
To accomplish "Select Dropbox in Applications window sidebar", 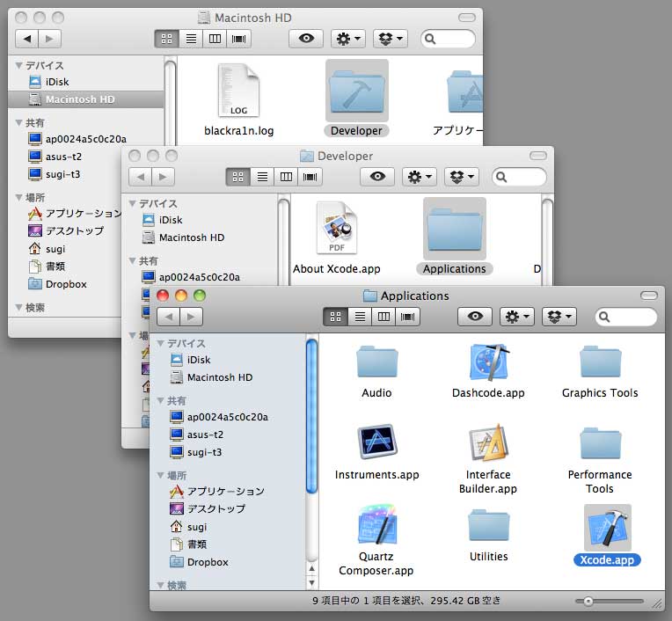I will pyautogui.click(x=208, y=562).
